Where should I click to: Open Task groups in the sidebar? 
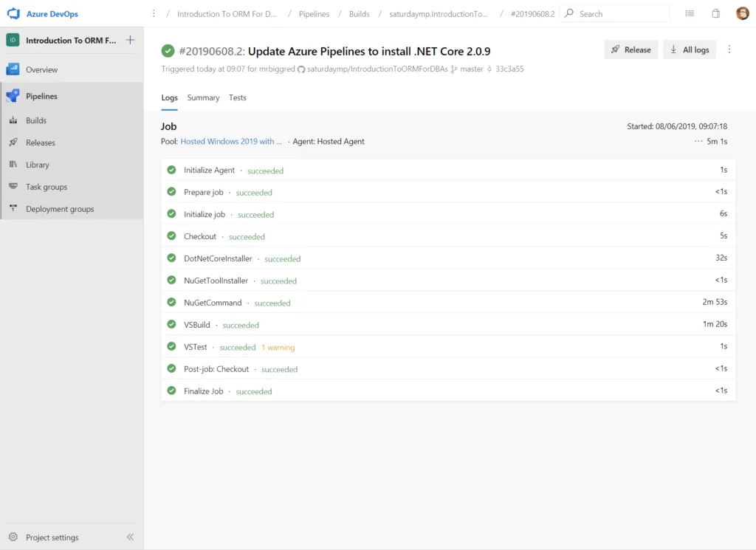pos(72,187)
